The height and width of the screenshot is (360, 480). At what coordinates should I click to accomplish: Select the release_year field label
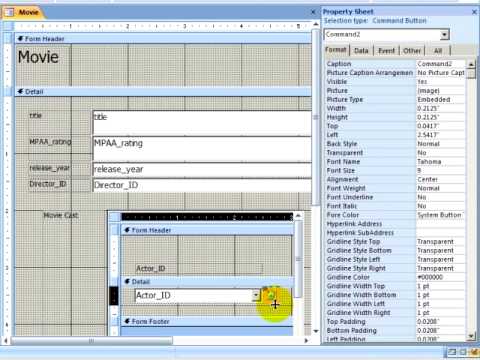(49, 168)
